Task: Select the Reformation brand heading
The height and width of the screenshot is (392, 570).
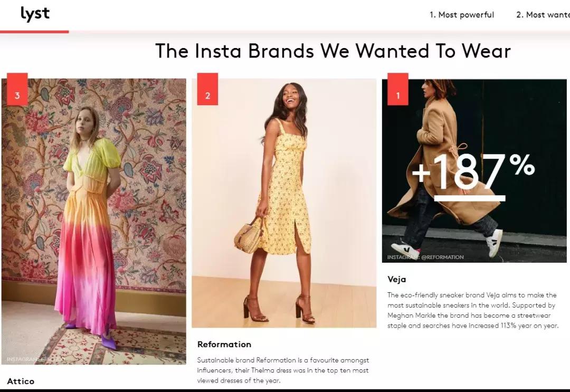Action: tap(224, 344)
